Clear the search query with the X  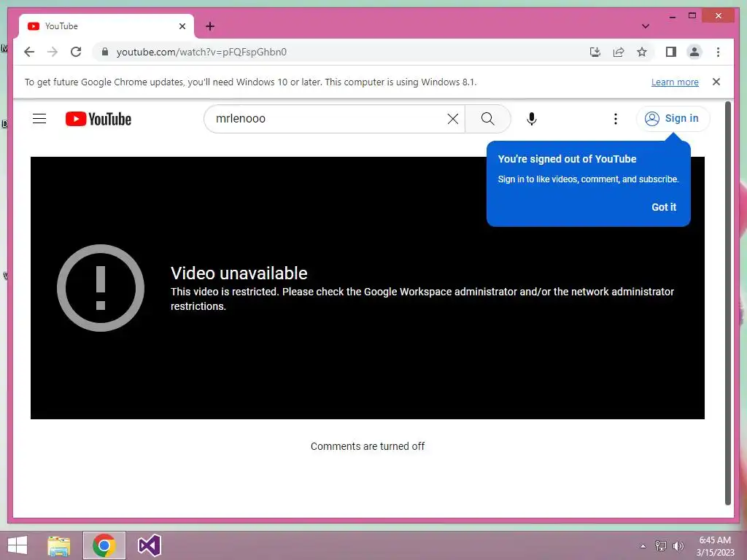[453, 119]
